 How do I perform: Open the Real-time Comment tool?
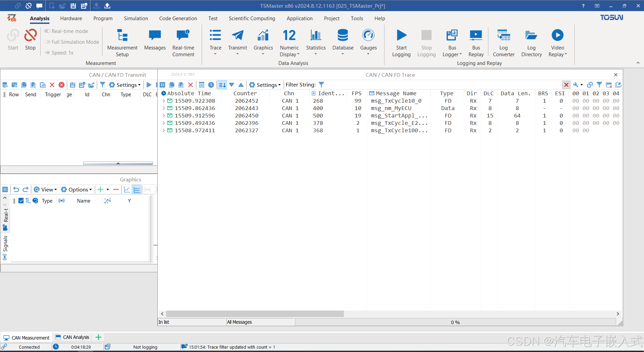point(183,43)
